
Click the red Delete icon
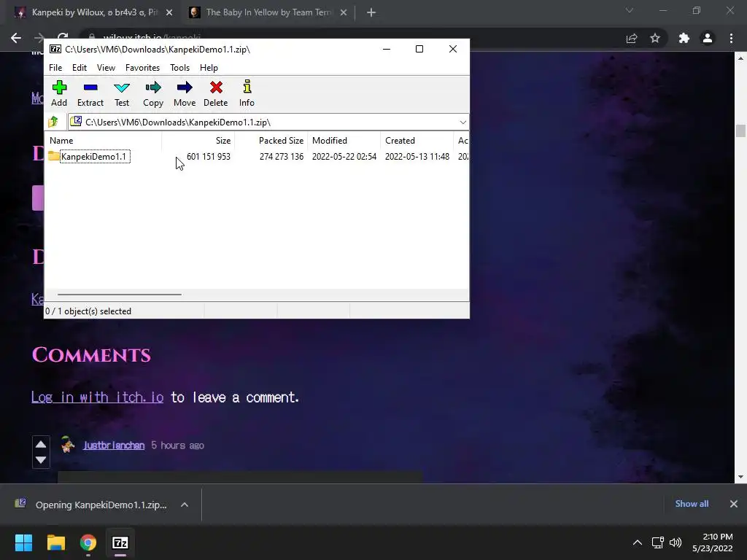(x=216, y=87)
